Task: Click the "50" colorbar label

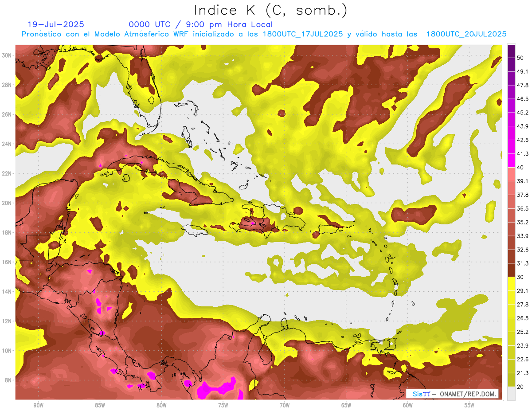Action: point(521,58)
